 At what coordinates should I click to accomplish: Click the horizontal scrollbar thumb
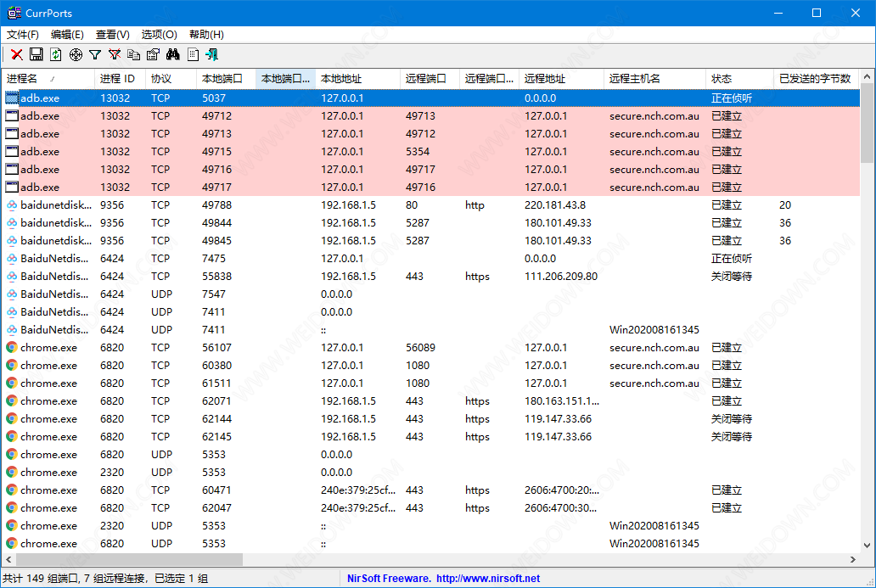[x=130, y=559]
